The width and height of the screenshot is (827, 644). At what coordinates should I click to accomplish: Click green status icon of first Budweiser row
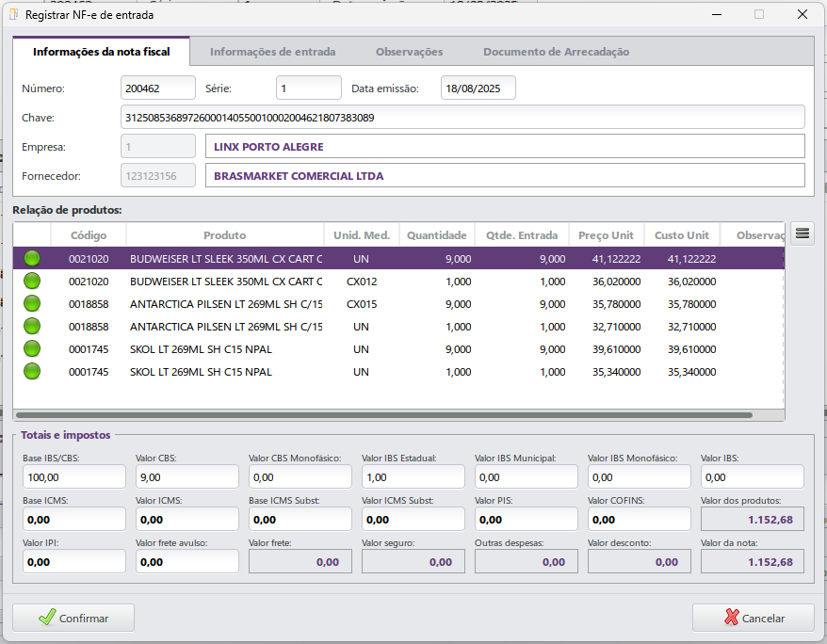[32, 259]
